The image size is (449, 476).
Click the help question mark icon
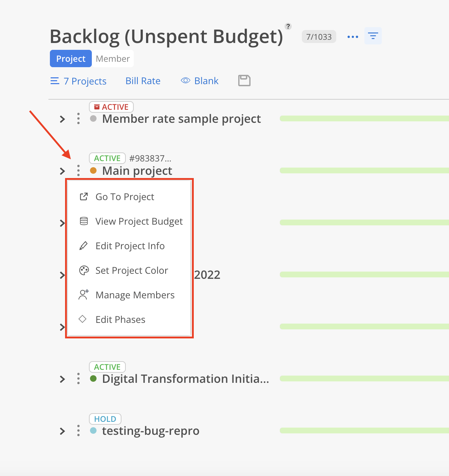point(288,26)
